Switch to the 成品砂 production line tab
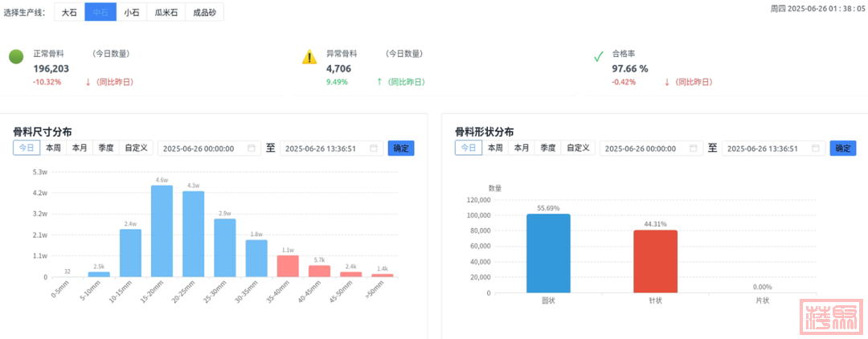 click(x=204, y=12)
